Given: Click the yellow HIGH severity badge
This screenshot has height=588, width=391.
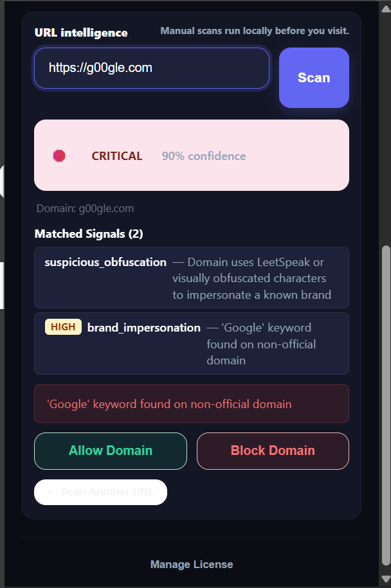Looking at the screenshot, I should pos(63,326).
